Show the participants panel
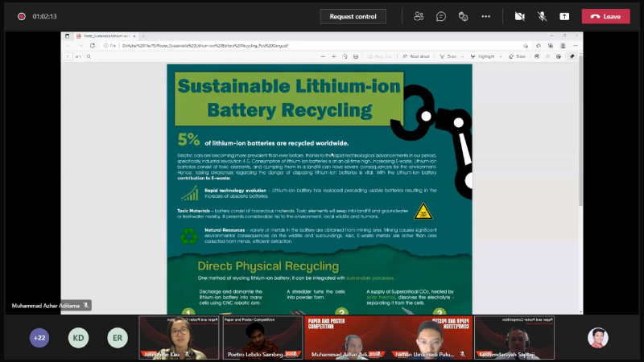The width and height of the screenshot is (644, 362). pos(419,16)
